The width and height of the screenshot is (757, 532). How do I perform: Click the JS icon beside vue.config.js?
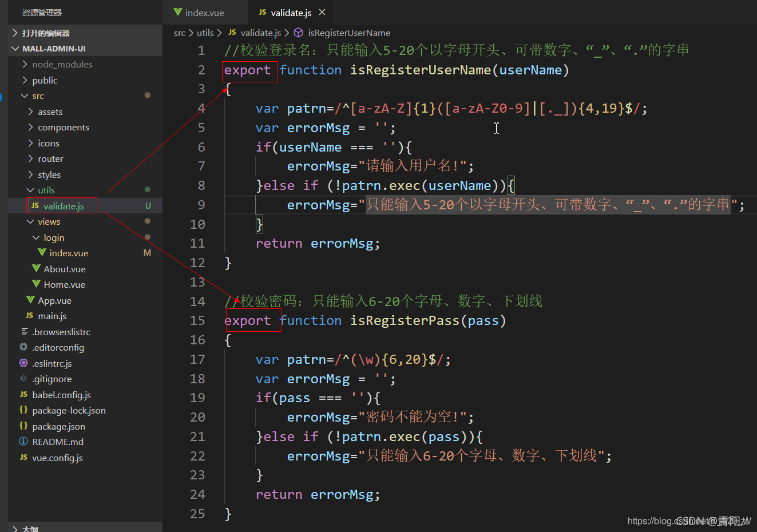pos(23,458)
